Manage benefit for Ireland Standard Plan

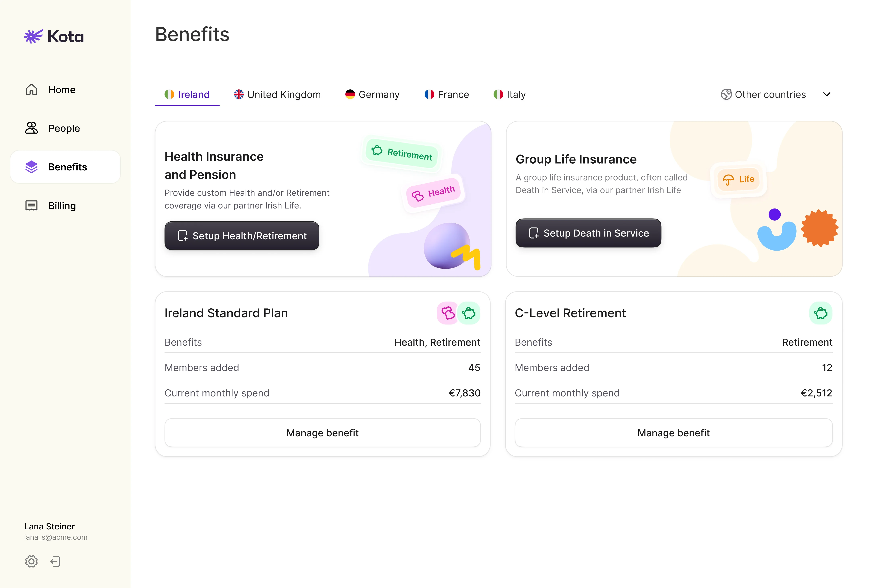point(322,433)
